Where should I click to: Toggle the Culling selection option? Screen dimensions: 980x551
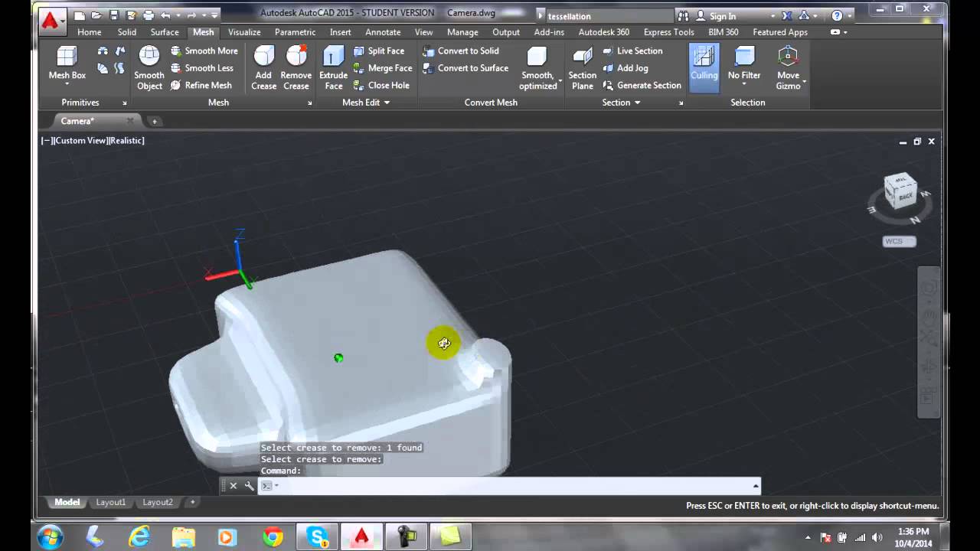point(704,67)
